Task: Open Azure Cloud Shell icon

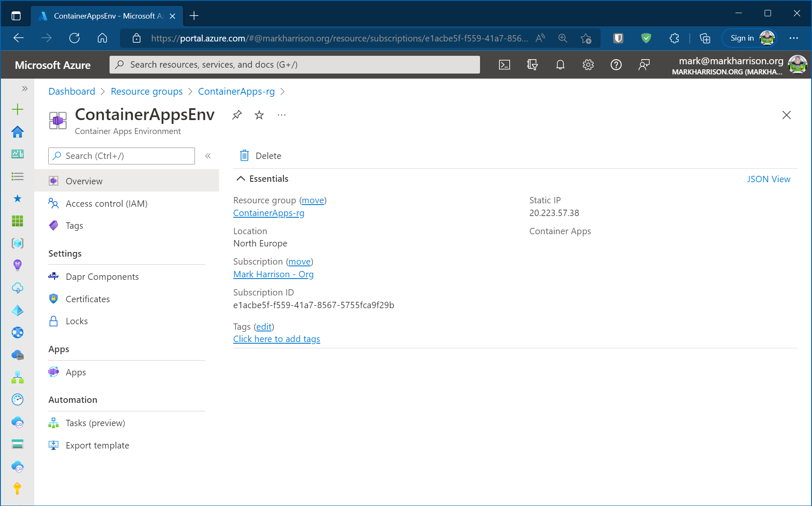Action: (x=504, y=65)
